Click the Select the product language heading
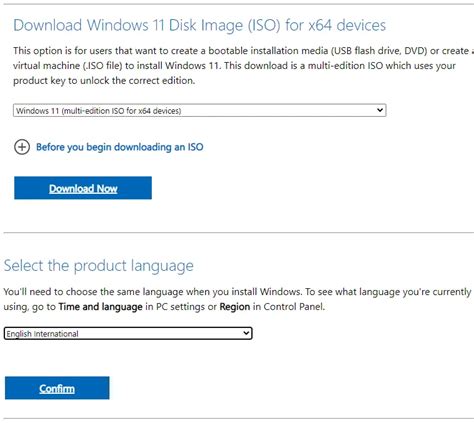 (x=99, y=266)
